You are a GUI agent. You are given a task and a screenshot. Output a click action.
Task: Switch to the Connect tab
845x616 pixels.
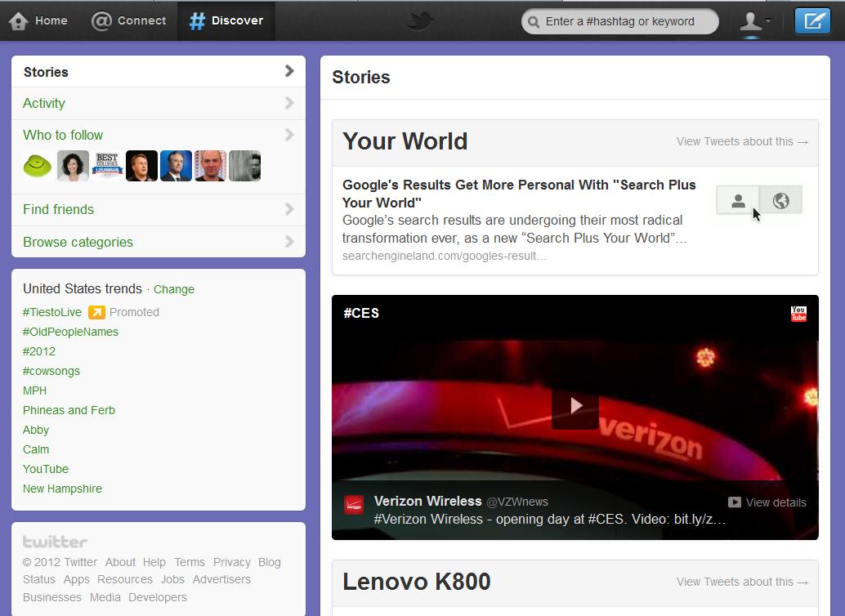128,20
